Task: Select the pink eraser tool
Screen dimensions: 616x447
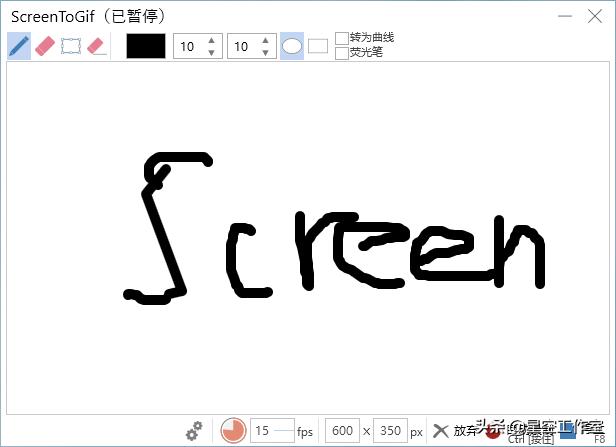Action: click(x=45, y=46)
